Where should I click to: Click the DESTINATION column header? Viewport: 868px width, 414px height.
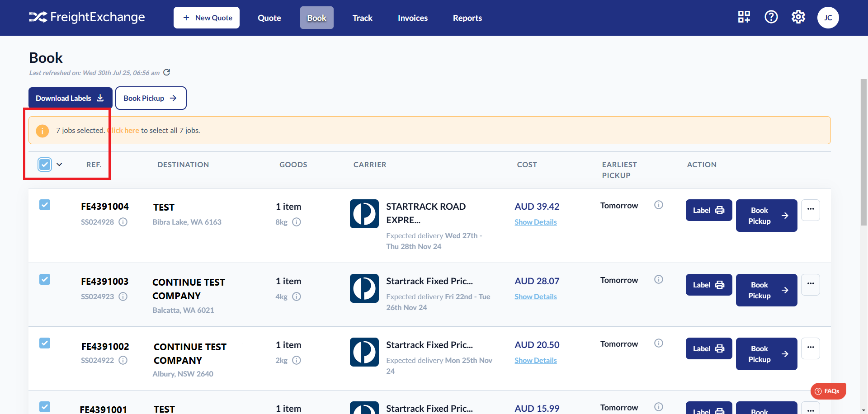click(183, 165)
